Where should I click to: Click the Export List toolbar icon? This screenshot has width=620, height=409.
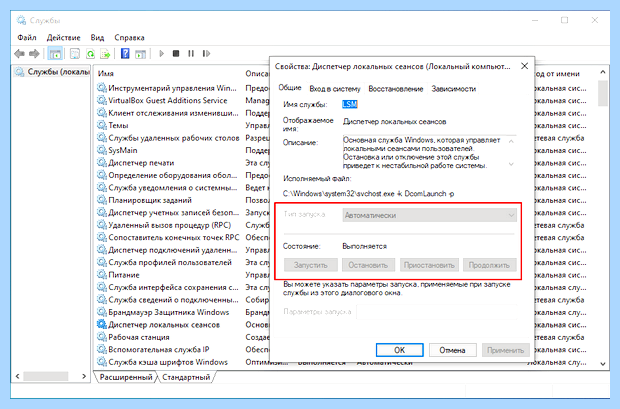point(105,53)
